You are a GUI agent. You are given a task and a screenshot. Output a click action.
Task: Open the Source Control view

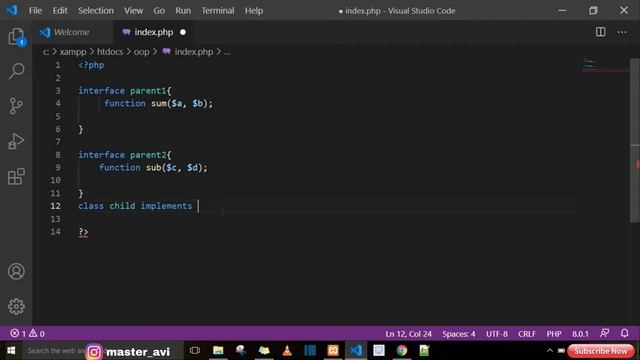pyautogui.click(x=16, y=106)
